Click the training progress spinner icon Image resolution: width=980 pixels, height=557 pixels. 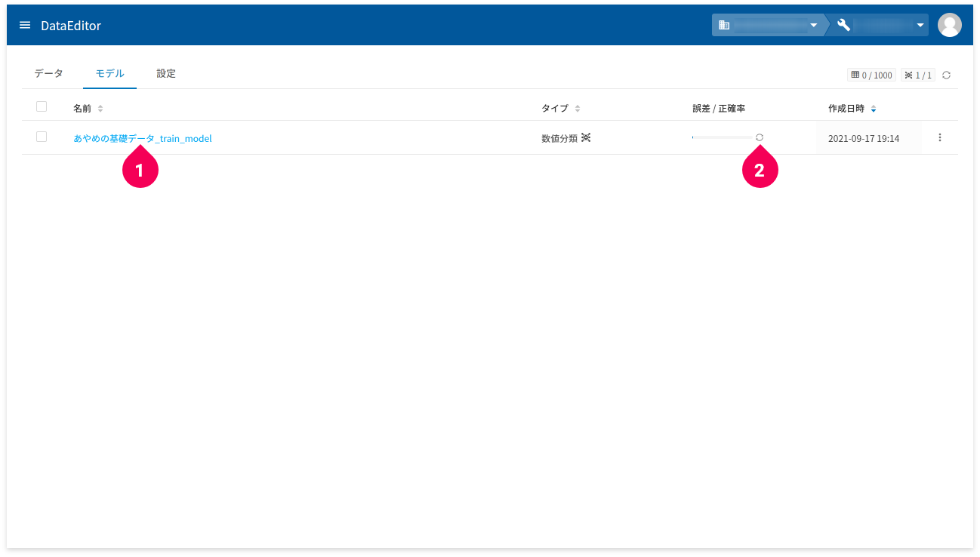(x=760, y=137)
